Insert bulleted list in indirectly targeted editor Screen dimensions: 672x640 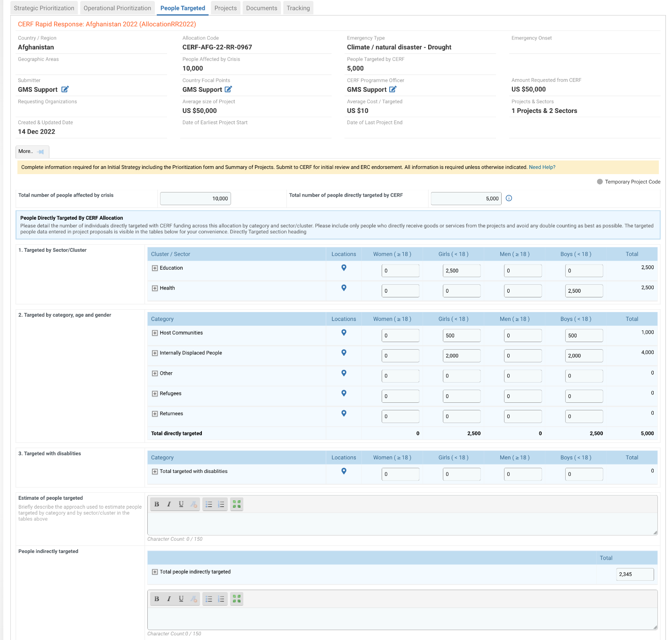tap(209, 599)
